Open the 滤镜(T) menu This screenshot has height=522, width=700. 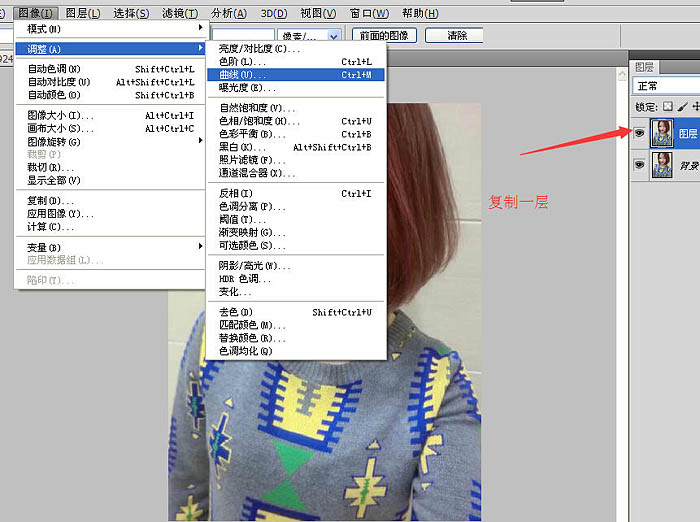[179, 13]
